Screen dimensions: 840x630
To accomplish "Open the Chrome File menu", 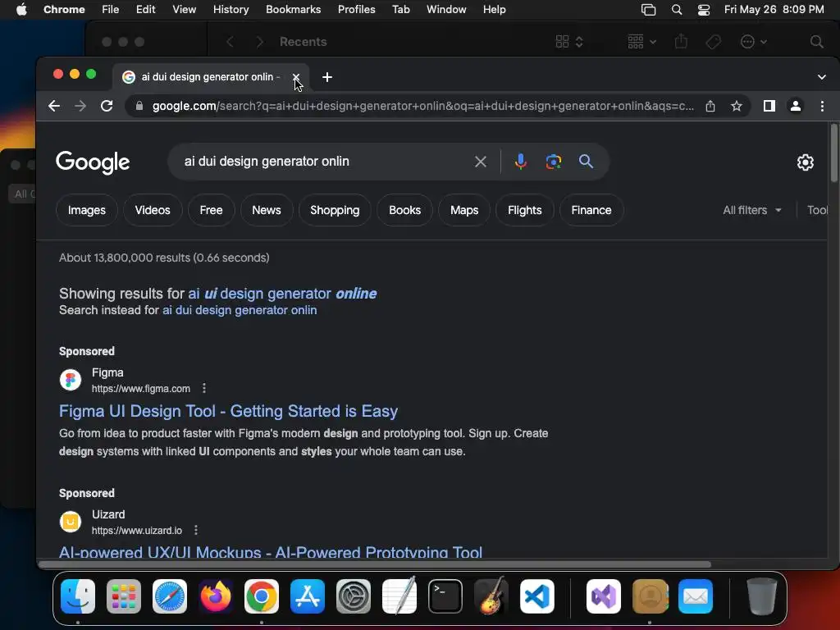I will coord(111,10).
